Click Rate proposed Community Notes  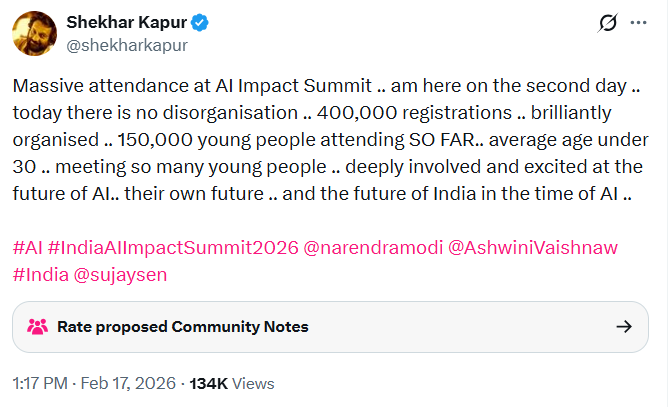(183, 326)
